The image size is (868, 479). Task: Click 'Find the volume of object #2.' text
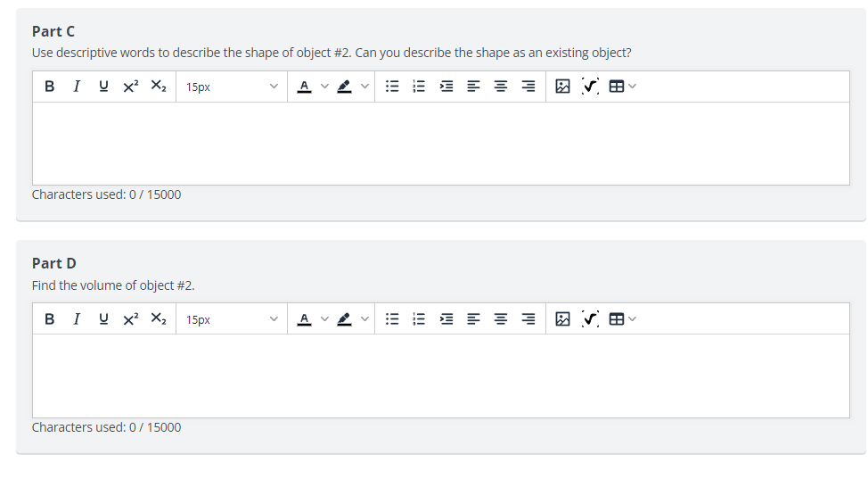click(x=113, y=285)
